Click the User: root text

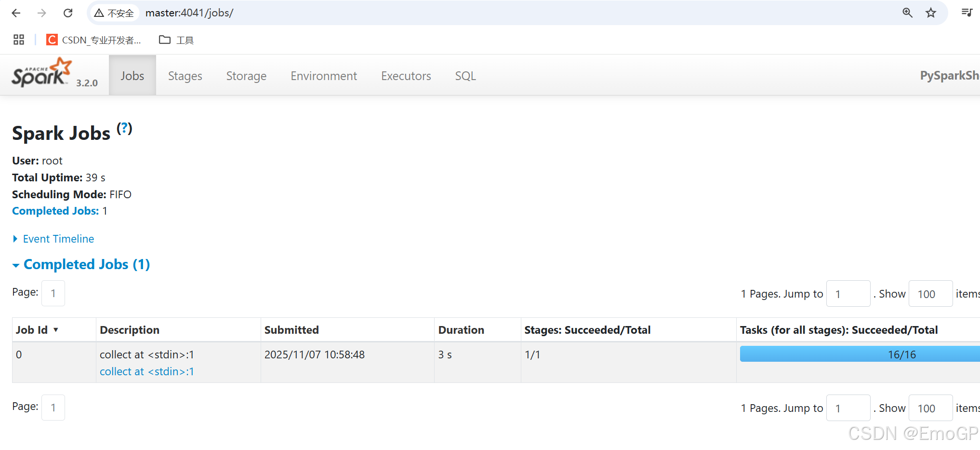point(37,161)
